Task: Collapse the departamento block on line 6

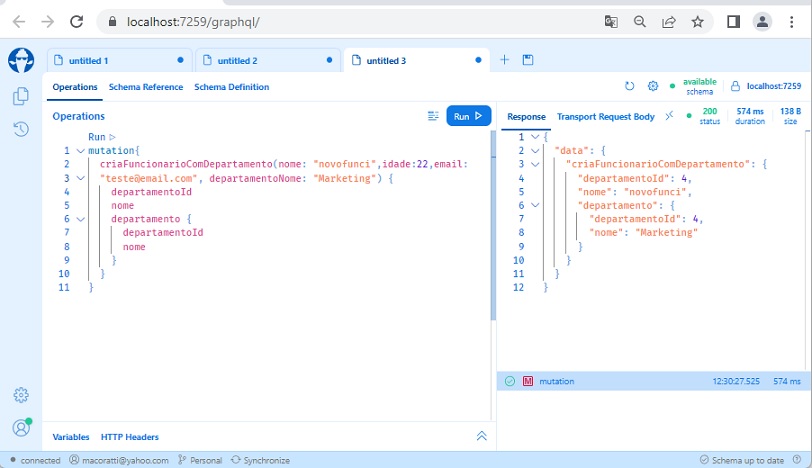Action: (80, 219)
